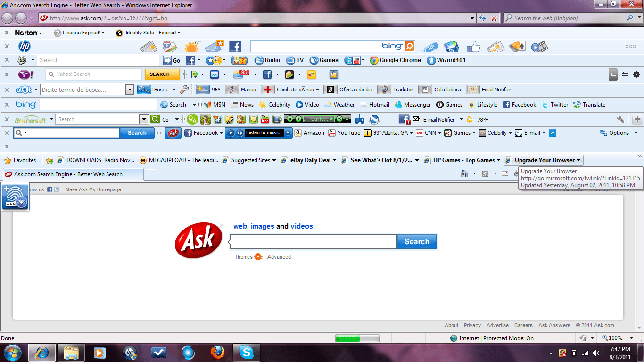Viewport: 644px width, 362px height.
Task: Expand the E-mail Notifier dropdown on Brothersoft toolbar
Action: (x=461, y=120)
